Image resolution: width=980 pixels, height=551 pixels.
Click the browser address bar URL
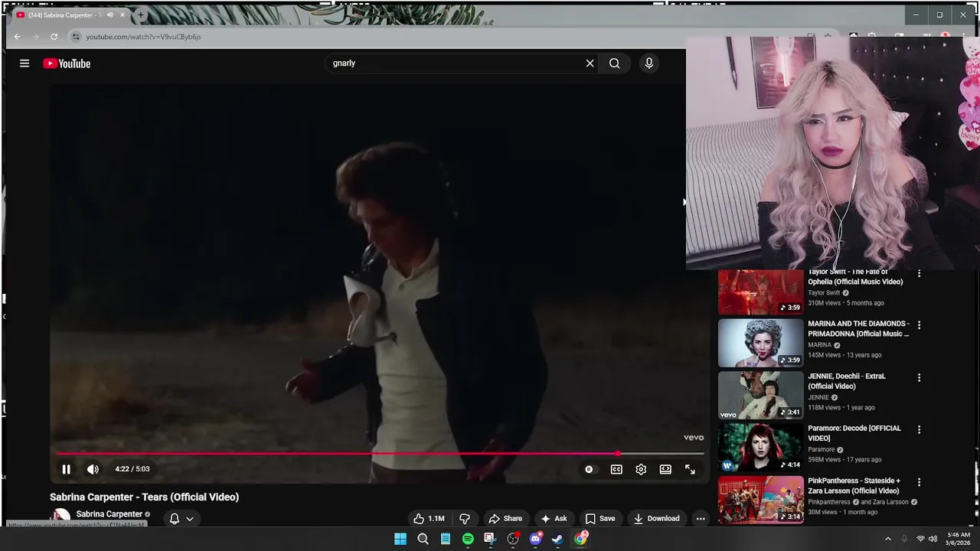[x=143, y=37]
